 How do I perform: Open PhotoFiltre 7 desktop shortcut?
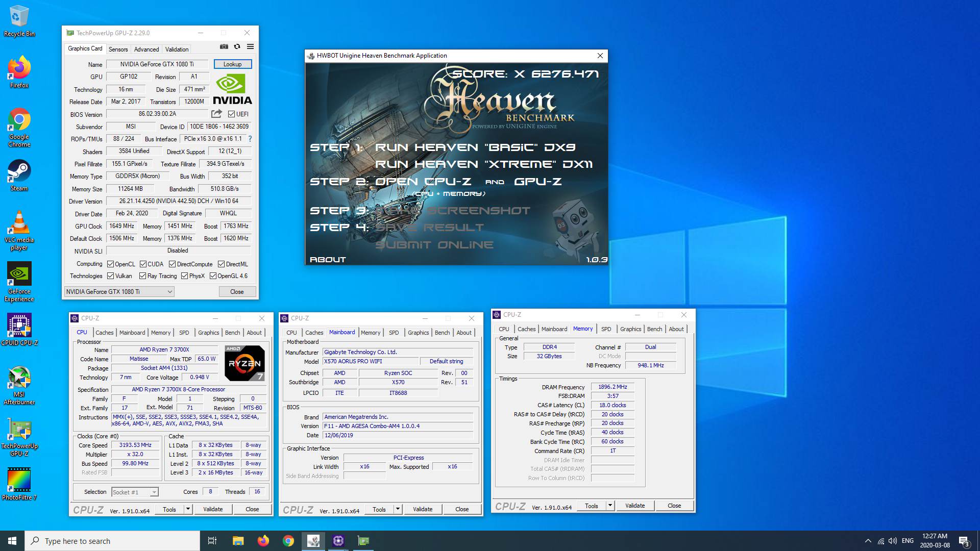click(x=19, y=485)
